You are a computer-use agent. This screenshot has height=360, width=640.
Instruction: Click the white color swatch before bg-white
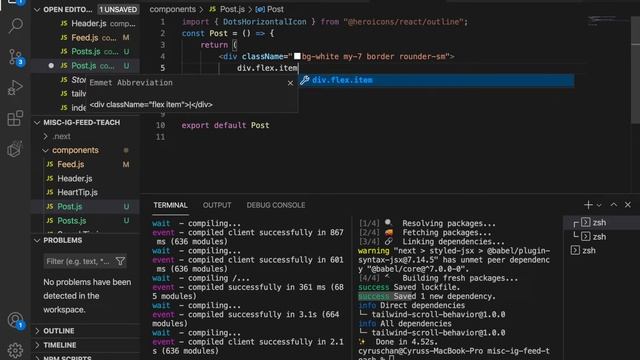pos(297,56)
